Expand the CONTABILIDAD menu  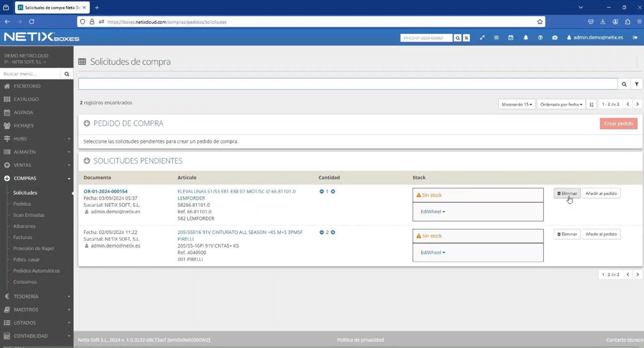[x=36, y=336]
